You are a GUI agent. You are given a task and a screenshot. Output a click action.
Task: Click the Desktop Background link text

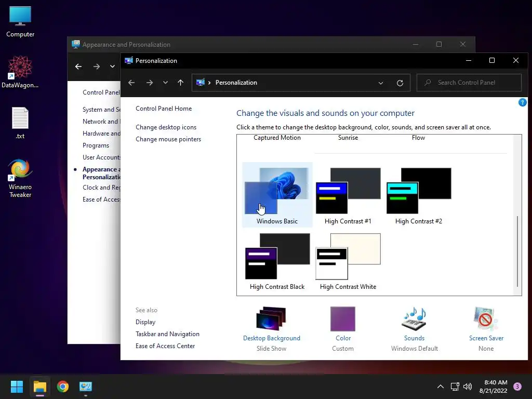[271, 338]
